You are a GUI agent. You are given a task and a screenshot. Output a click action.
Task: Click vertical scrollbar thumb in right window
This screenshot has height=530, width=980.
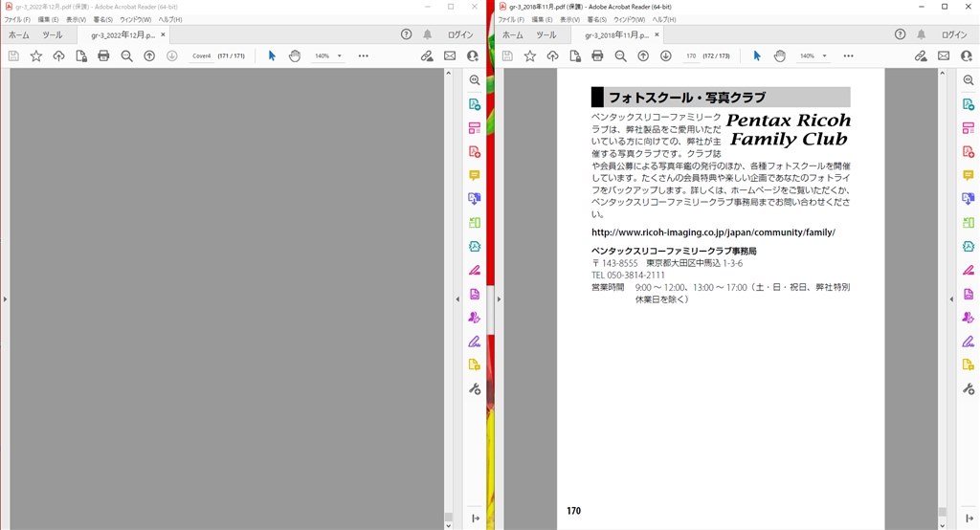tap(942, 511)
